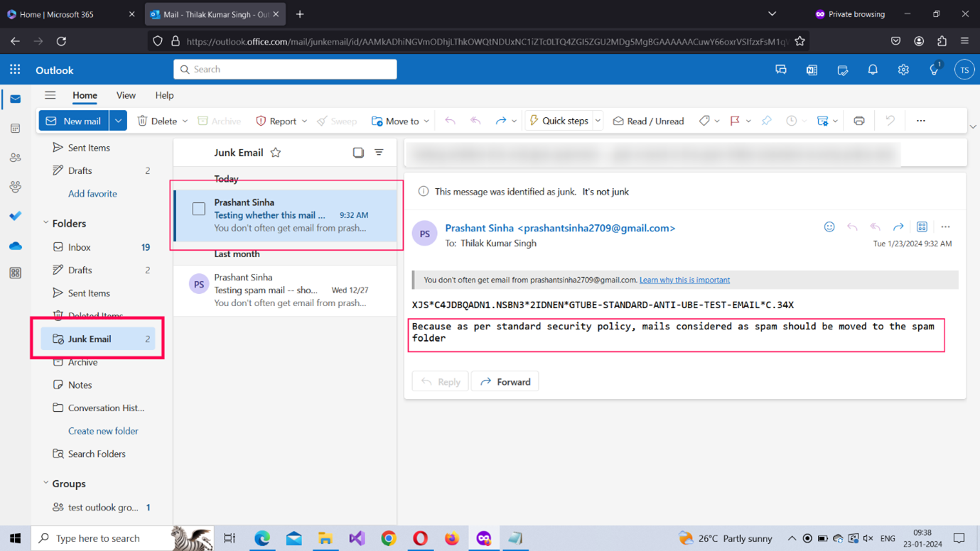Open the Calendar icon in the left rail
This screenshot has height=551, width=980.
[x=15, y=129]
